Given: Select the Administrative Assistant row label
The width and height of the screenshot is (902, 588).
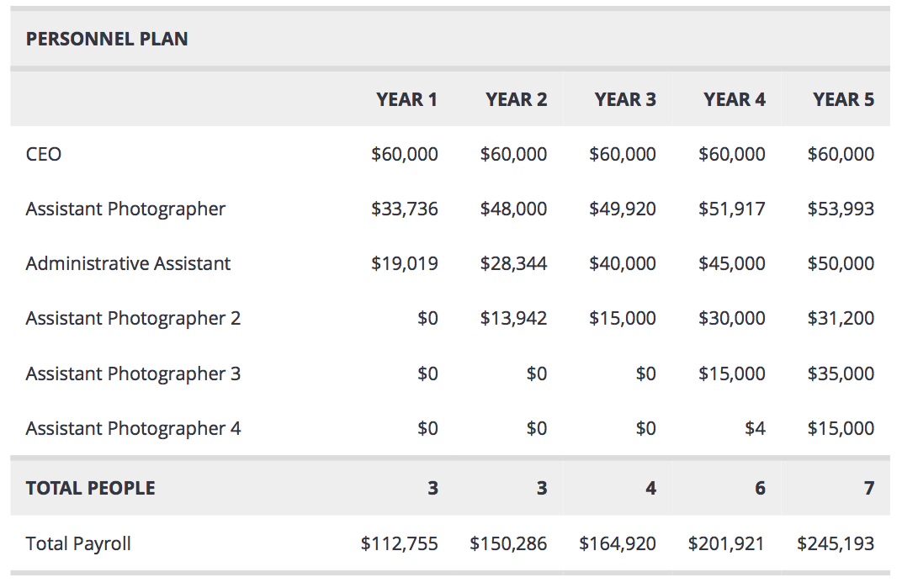Looking at the screenshot, I should 128,263.
